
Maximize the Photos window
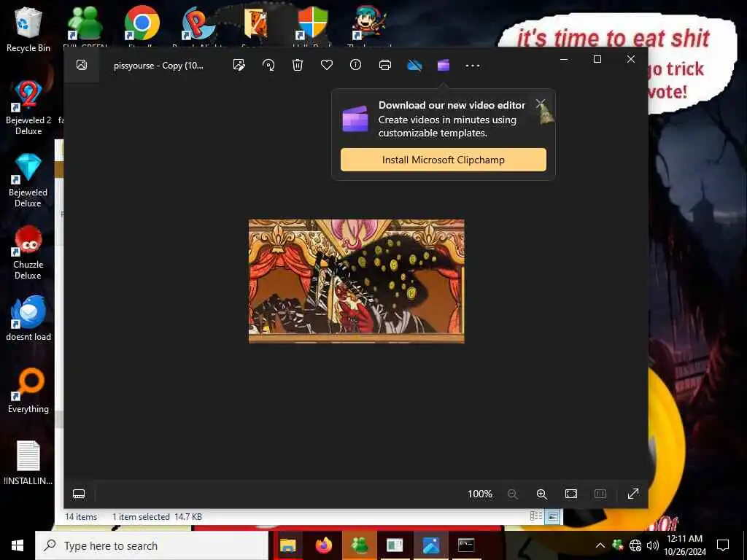pos(597,59)
